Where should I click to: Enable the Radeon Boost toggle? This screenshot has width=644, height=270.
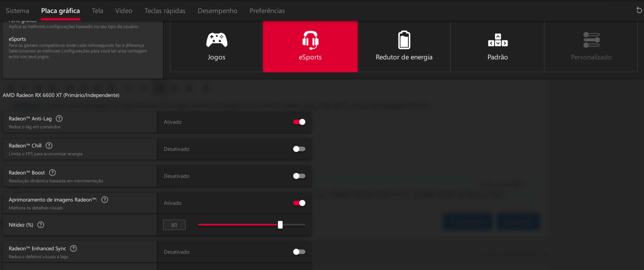point(299,176)
